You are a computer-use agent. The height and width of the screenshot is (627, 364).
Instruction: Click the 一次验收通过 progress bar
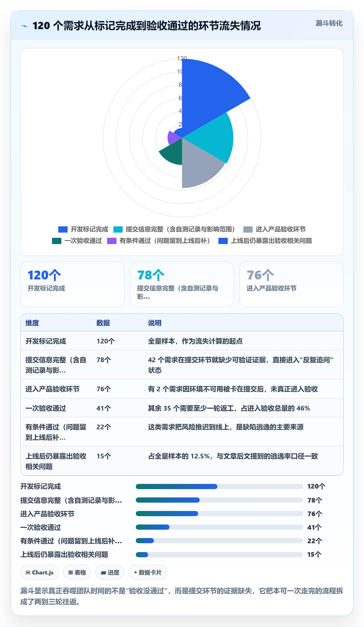pyautogui.click(x=219, y=527)
